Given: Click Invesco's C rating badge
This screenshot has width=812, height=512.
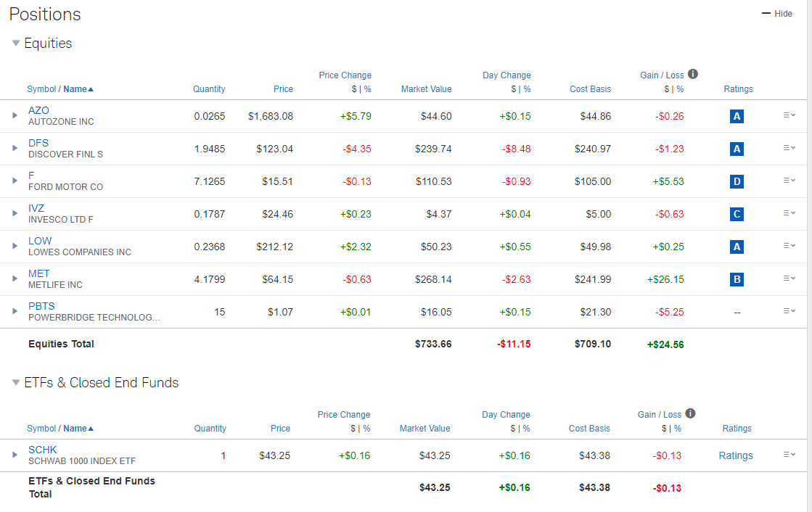Looking at the screenshot, I should (737, 214).
